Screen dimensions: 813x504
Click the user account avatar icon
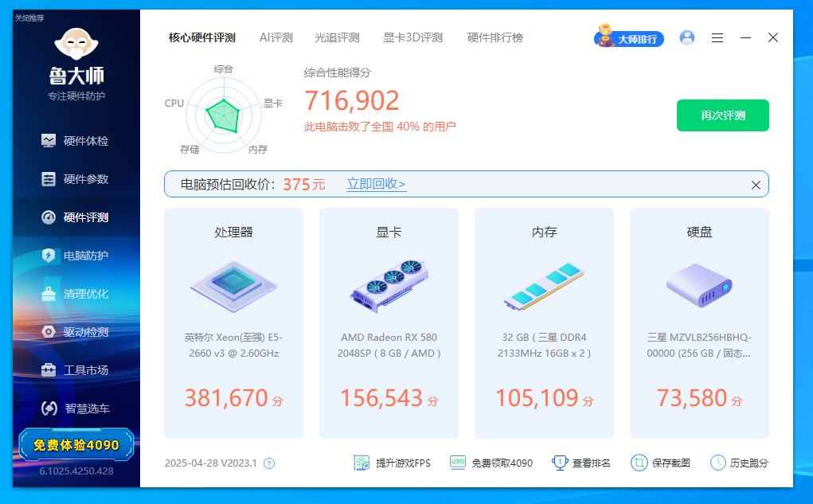click(687, 37)
